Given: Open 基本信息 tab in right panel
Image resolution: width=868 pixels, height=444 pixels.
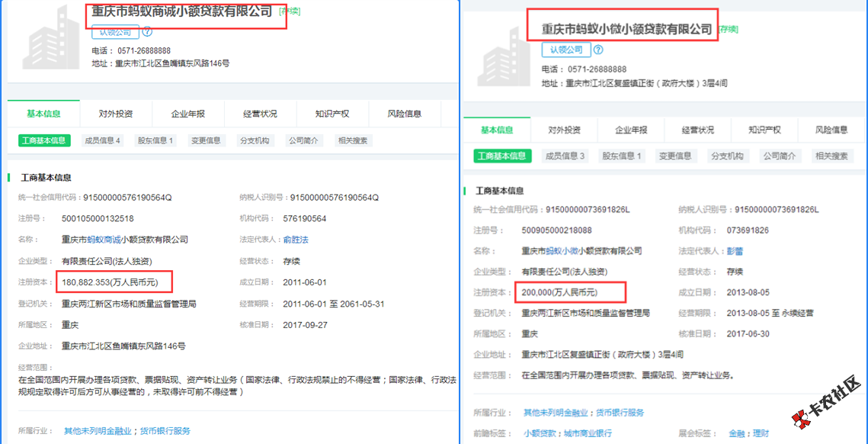Looking at the screenshot, I should click(497, 130).
